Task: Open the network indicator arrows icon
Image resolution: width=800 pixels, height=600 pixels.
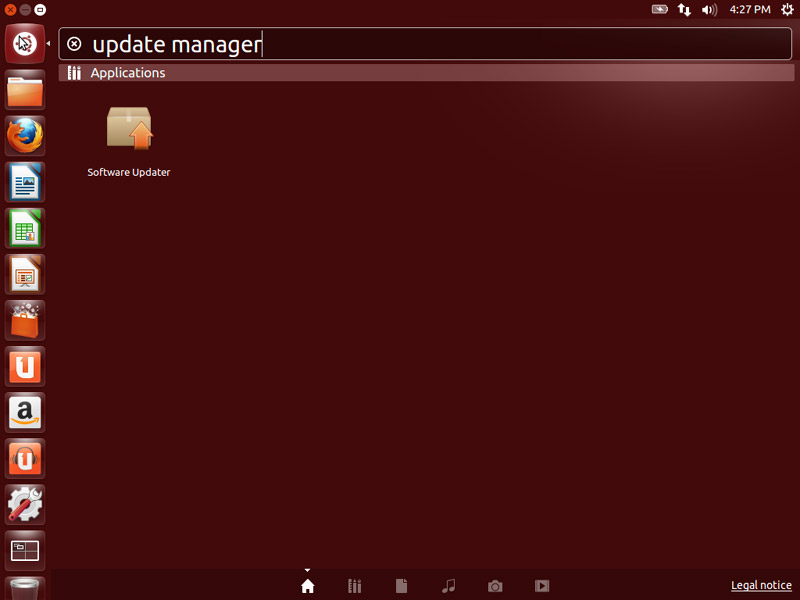Action: (684, 9)
